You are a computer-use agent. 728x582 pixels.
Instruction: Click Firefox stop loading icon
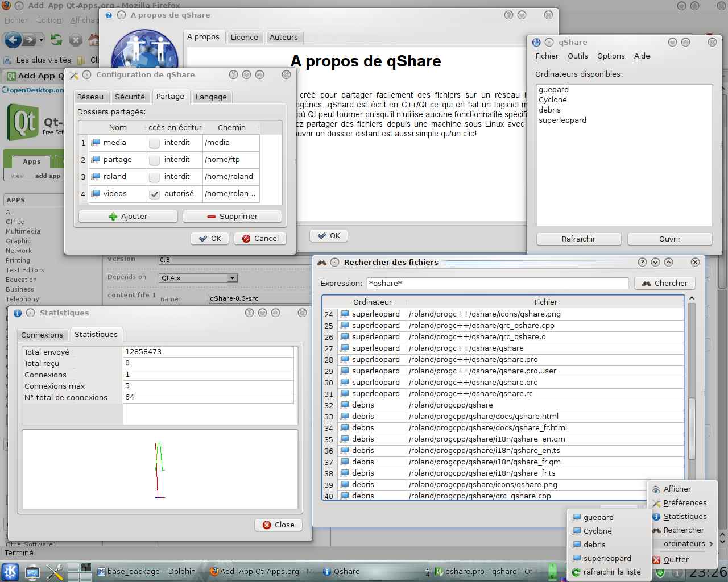coord(76,40)
